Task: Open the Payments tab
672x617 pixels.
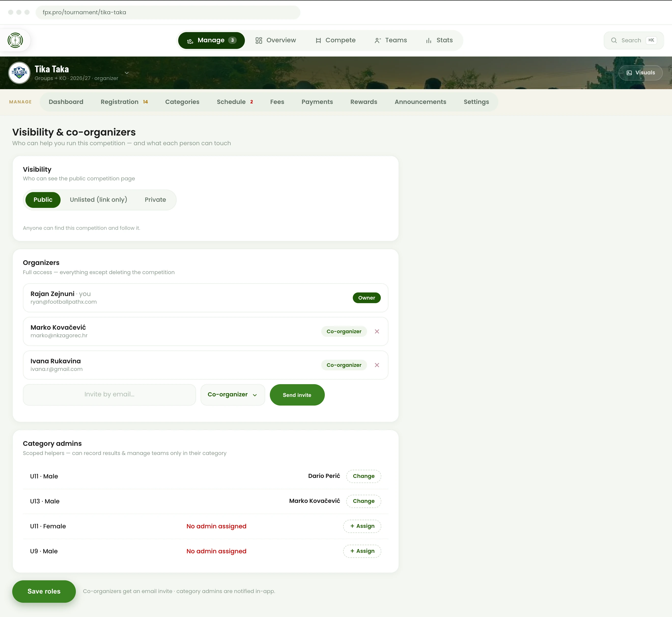Action: pos(317,102)
